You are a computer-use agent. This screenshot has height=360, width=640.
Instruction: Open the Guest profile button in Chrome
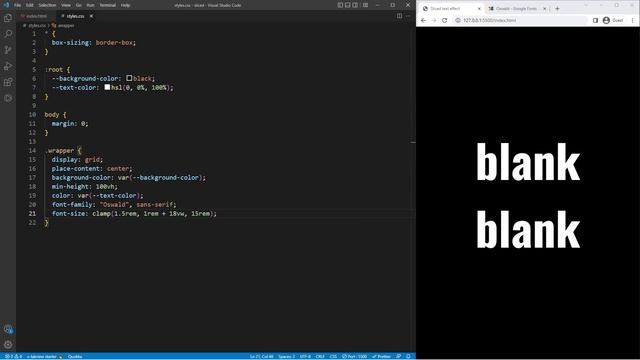[613, 20]
